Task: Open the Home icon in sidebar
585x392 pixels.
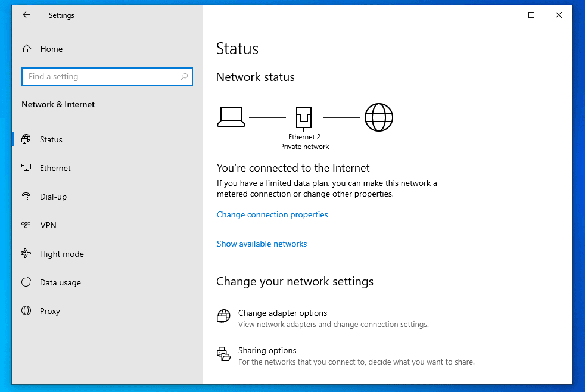Action: [x=27, y=49]
